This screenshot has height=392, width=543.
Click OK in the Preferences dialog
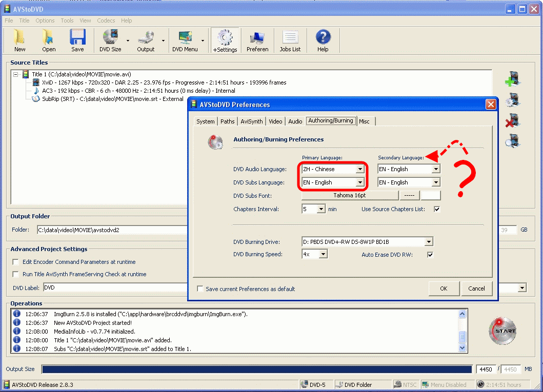(x=444, y=288)
